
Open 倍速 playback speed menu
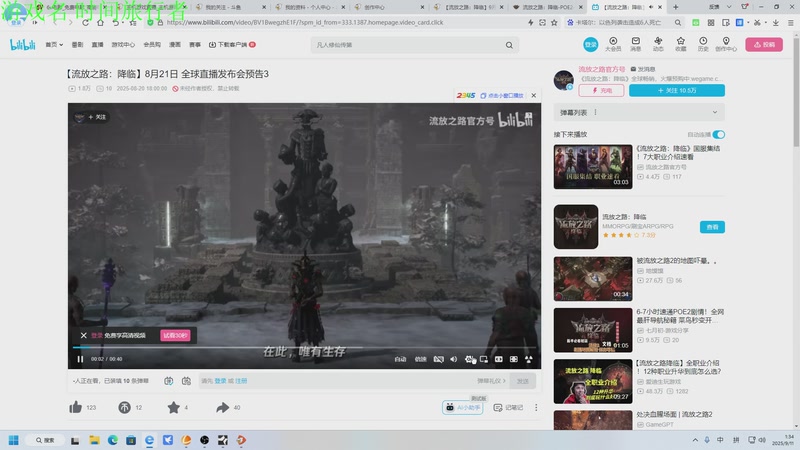coord(420,359)
